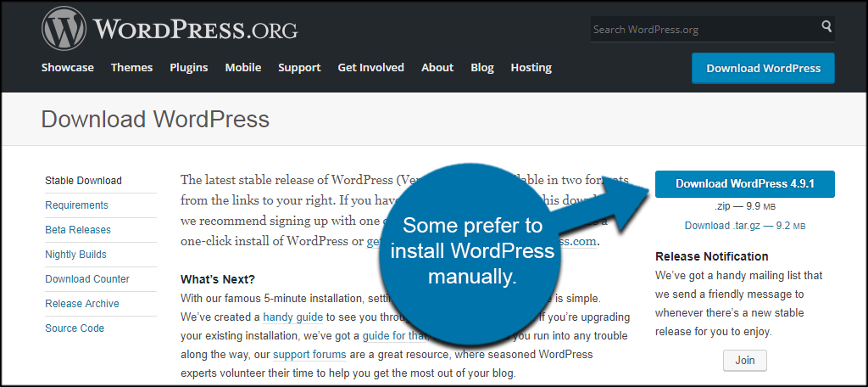This screenshot has height=387, width=868.
Task: Click the WordPress.org site title text
Action: tap(196, 30)
